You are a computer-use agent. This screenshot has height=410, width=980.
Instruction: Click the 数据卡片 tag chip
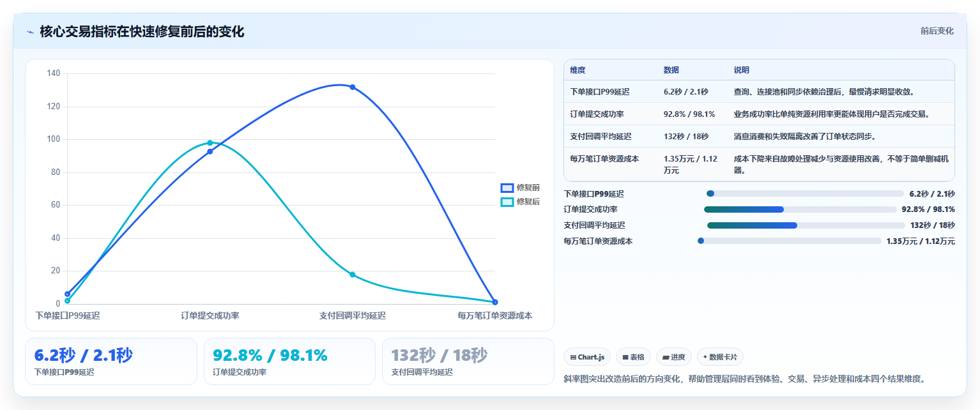click(720, 357)
